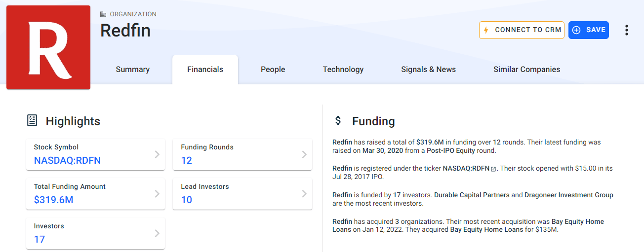Screen dimensions: 644x252
Task: Expand the Funding Rounds card chevron
Action: tap(304, 154)
